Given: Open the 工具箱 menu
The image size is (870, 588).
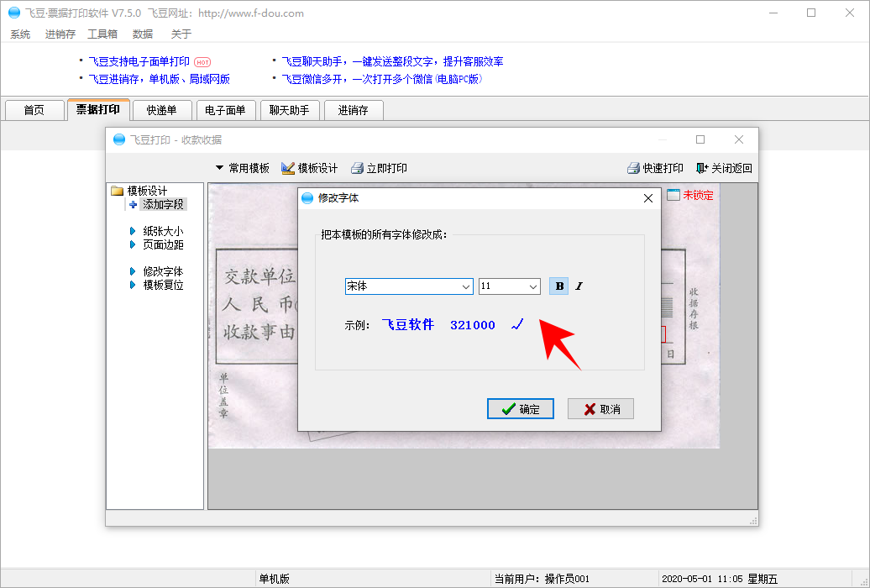Looking at the screenshot, I should tap(102, 34).
